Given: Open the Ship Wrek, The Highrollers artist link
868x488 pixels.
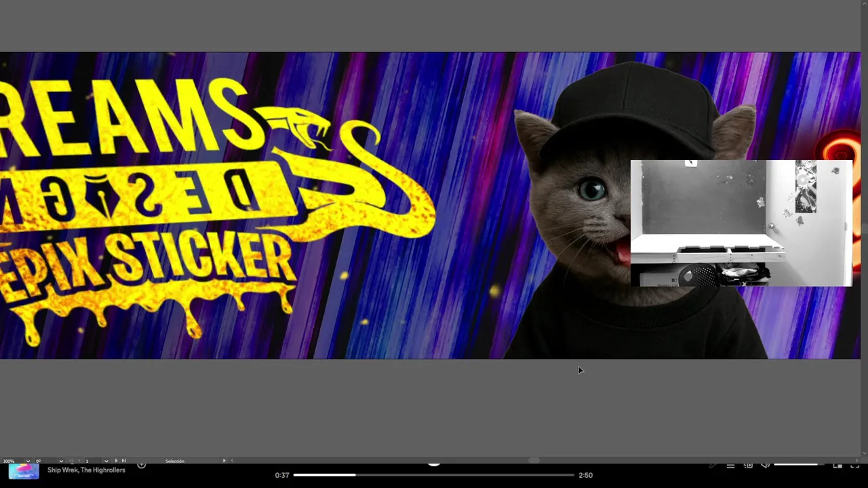Looking at the screenshot, I should (86, 470).
